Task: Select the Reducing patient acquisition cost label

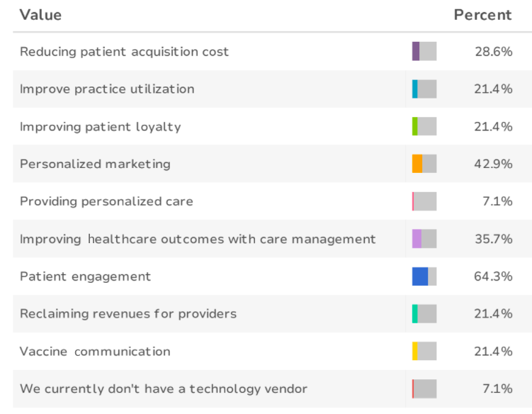Action: pos(124,52)
